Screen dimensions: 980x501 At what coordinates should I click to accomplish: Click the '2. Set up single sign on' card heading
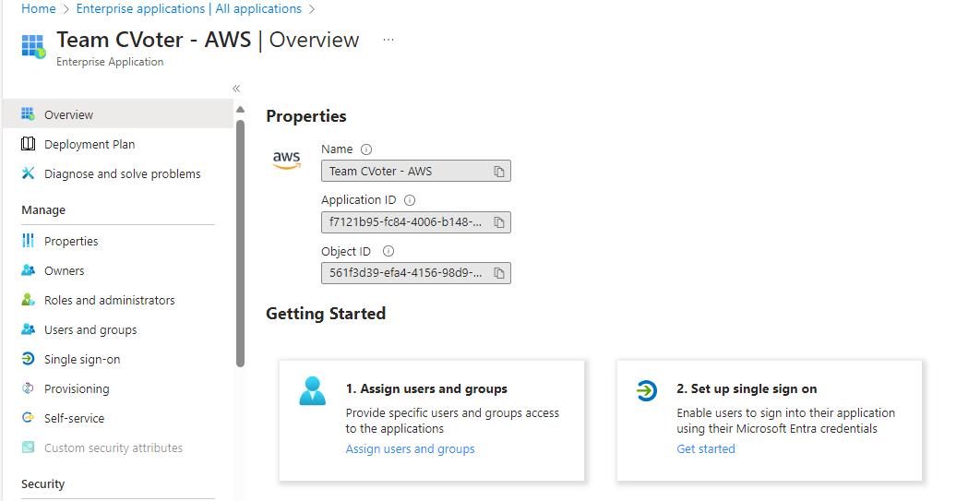coord(747,388)
